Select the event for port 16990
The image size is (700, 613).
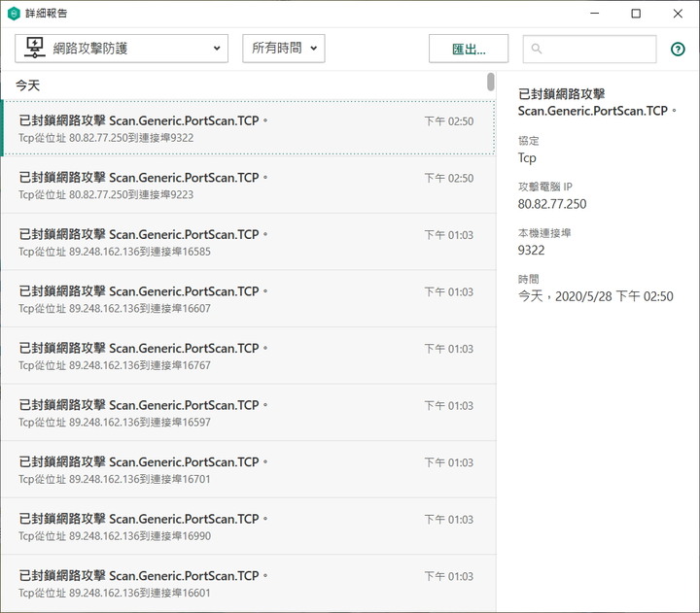(248, 527)
